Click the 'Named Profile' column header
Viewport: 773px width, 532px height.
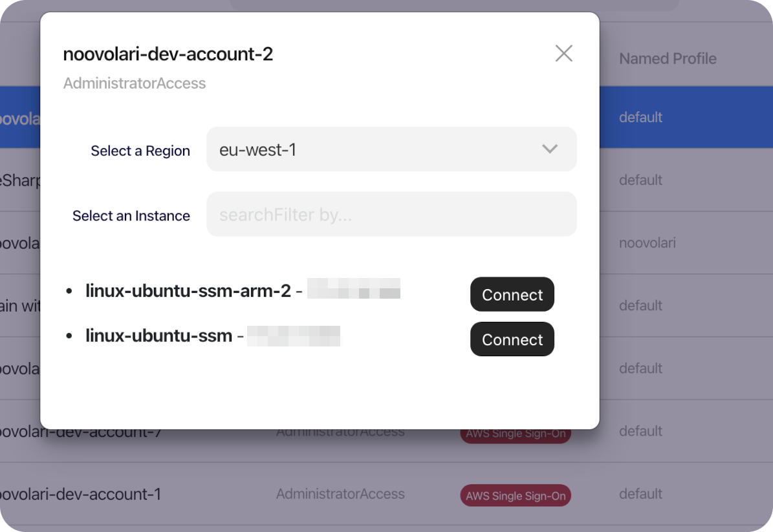coord(668,59)
